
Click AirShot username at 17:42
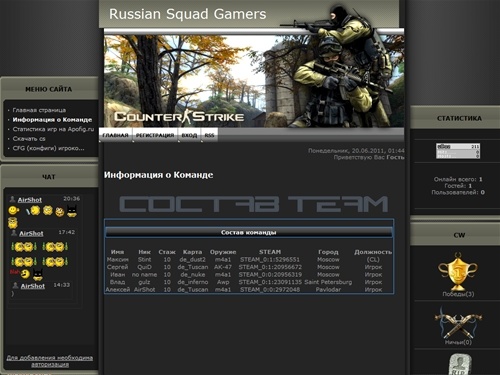31,233
